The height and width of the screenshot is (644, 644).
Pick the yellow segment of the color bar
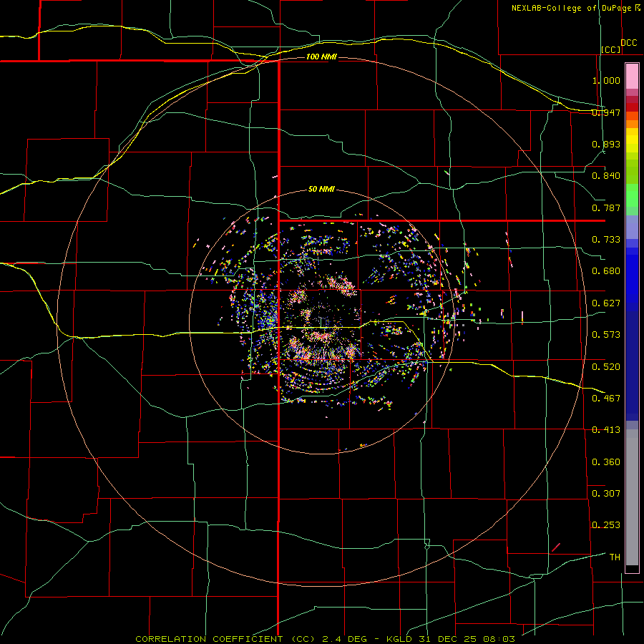[x=632, y=140]
